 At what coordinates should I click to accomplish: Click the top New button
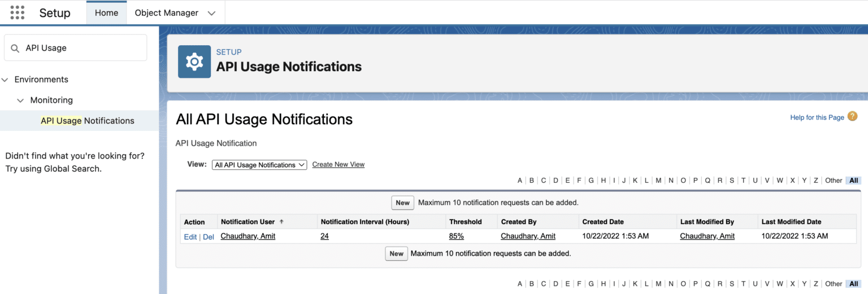tap(402, 203)
